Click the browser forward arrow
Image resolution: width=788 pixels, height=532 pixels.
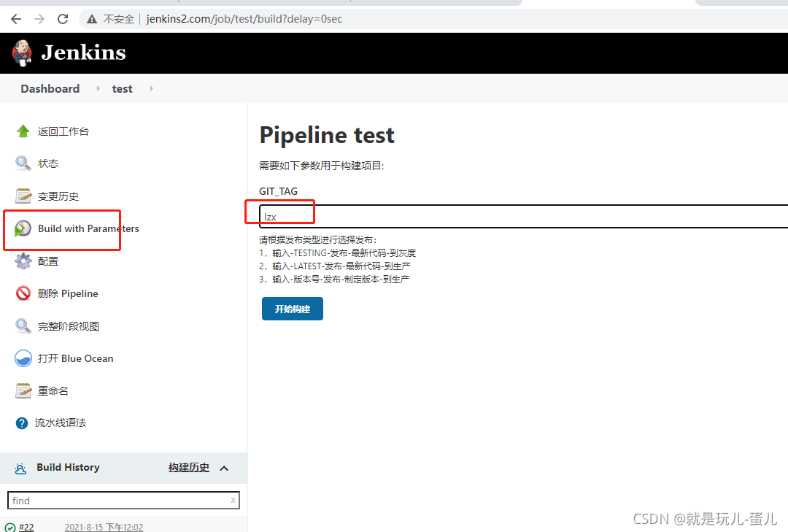(39, 19)
